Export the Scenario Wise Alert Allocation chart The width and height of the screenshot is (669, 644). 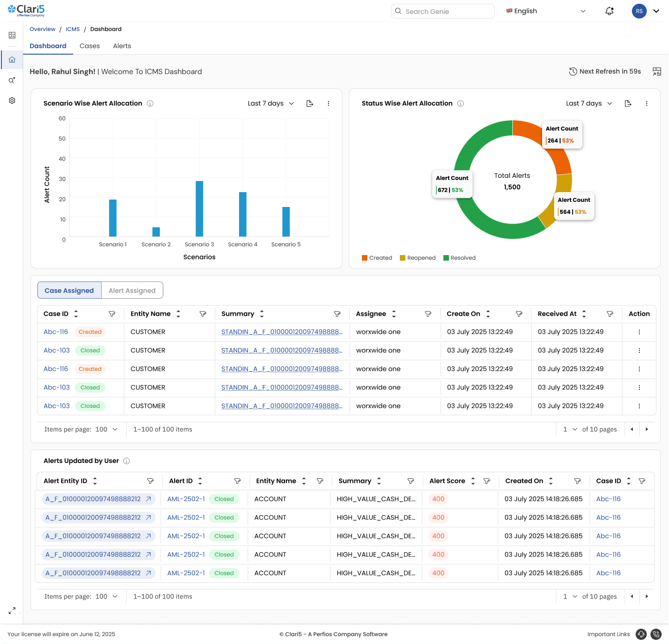point(310,103)
